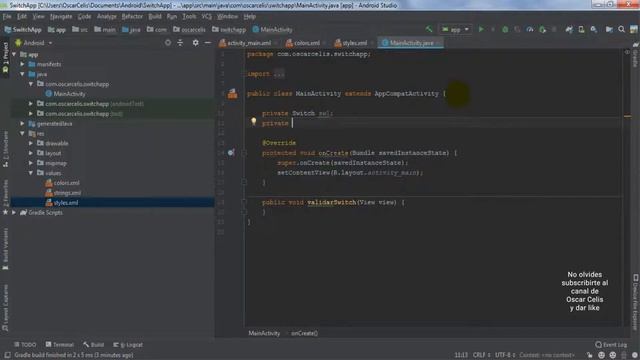
Task: Click onCreate() in editor breadcrumb bar
Action: pos(304,333)
